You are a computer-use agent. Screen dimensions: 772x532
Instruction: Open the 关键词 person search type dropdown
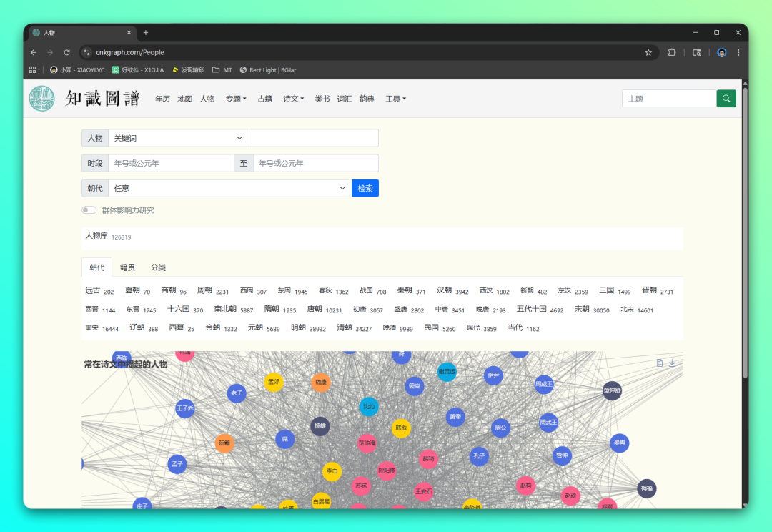(179, 138)
